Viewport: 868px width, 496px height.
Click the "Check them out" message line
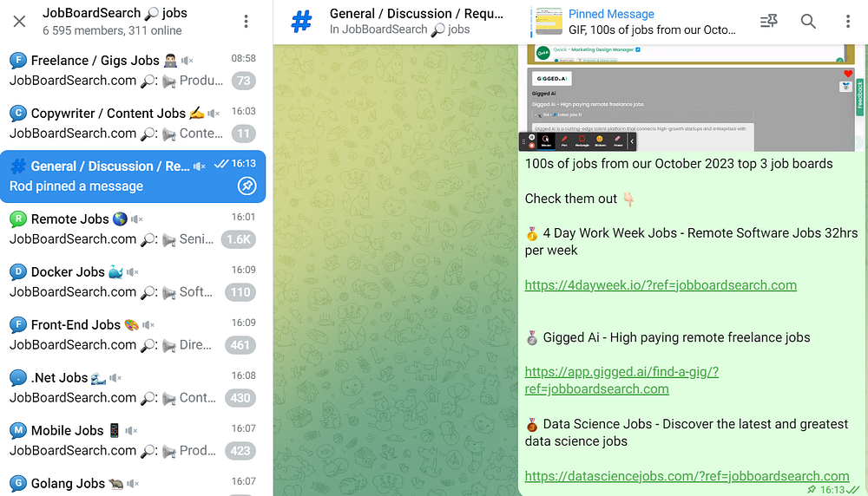[x=579, y=199]
